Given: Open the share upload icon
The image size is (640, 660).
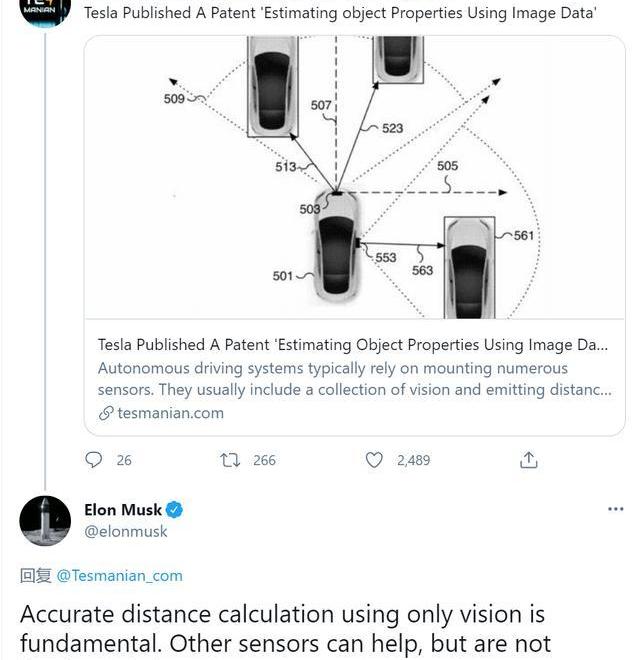Looking at the screenshot, I should point(529,460).
